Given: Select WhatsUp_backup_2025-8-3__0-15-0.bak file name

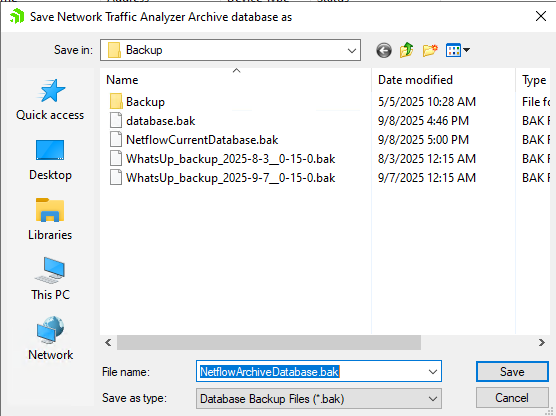Looking at the screenshot, I should click(x=230, y=159).
